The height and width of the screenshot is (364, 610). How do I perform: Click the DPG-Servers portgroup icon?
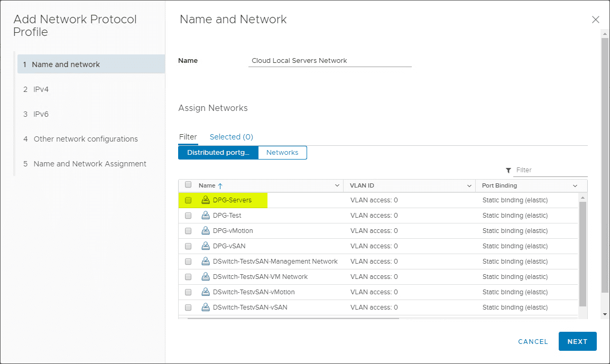pos(206,200)
